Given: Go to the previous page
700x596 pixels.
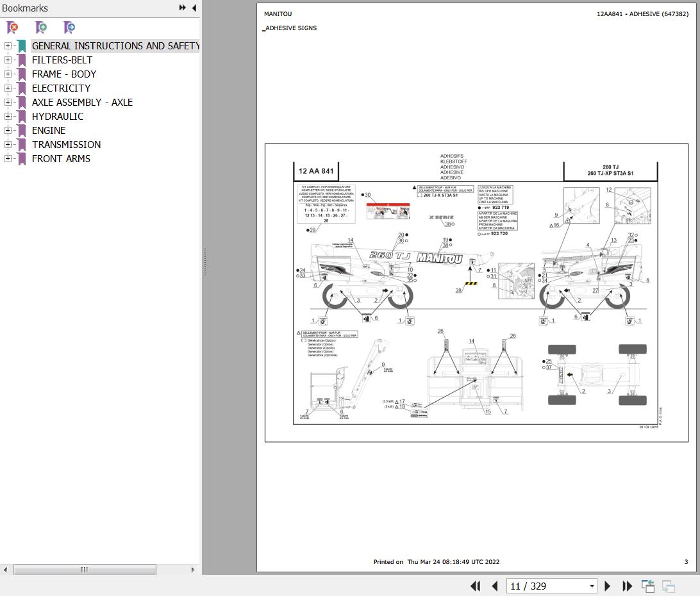Looking at the screenshot, I should 494,586.
